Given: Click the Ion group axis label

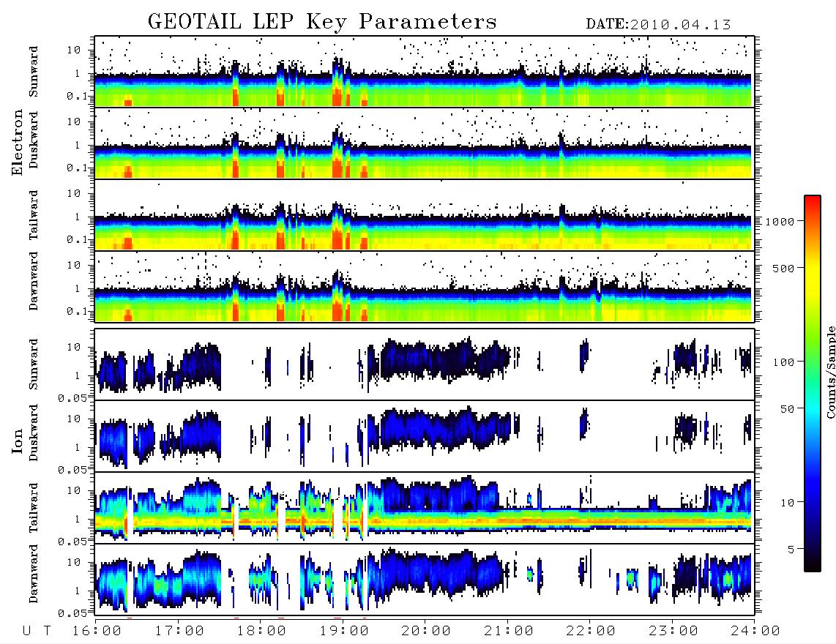Looking at the screenshot, I should point(18,441).
